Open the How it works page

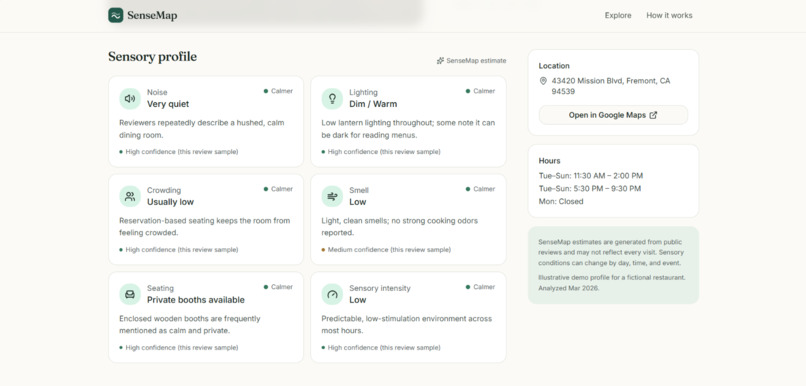pos(669,15)
